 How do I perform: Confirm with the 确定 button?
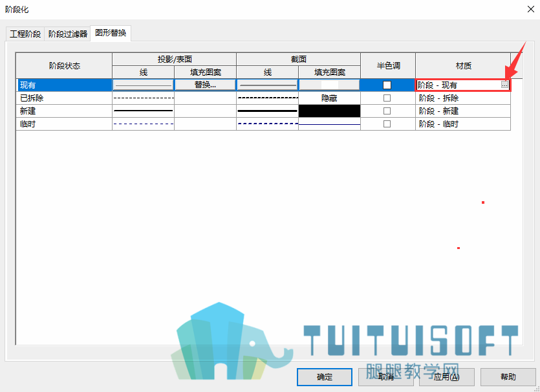(325, 377)
